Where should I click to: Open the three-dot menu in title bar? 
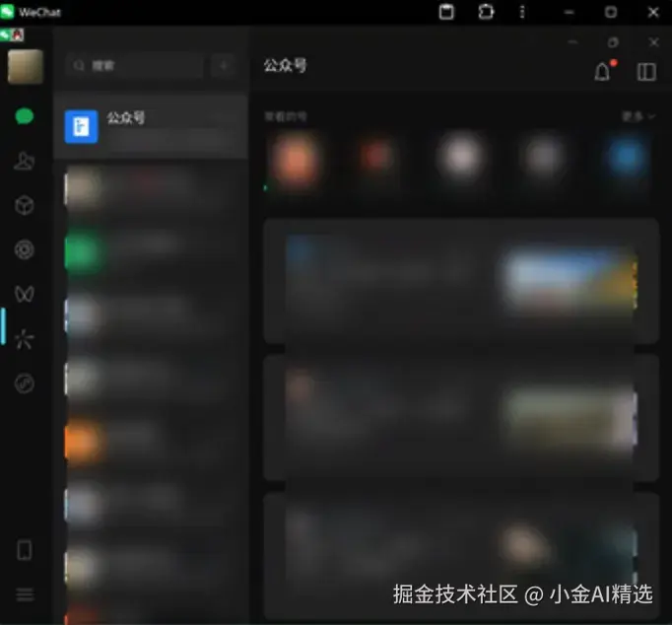click(522, 12)
